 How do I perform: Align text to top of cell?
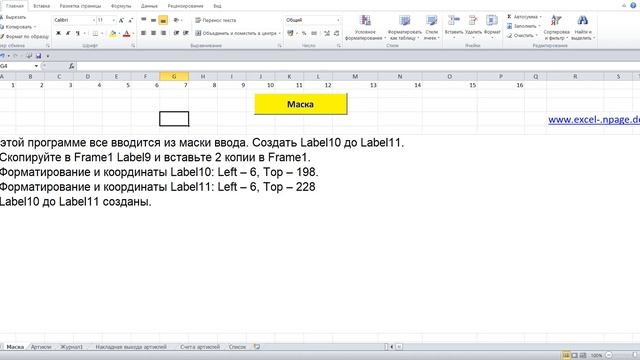coord(144,20)
